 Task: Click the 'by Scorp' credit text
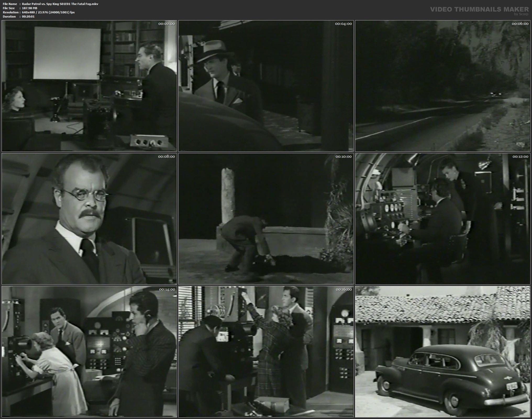pos(521,14)
